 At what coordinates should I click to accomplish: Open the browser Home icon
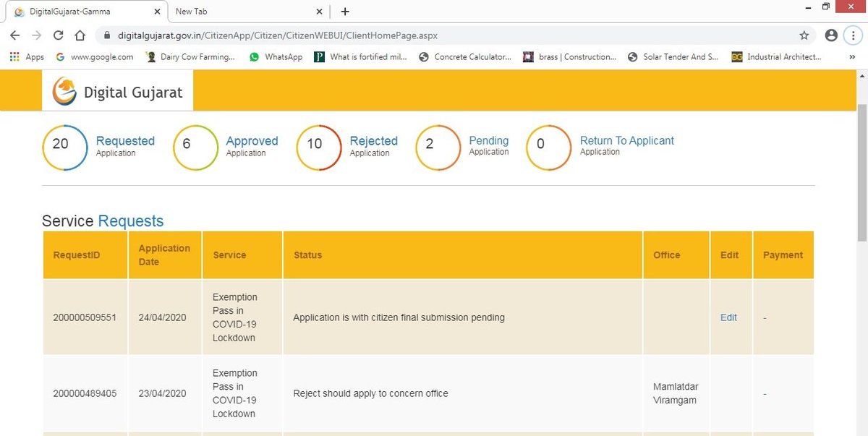tap(81, 35)
